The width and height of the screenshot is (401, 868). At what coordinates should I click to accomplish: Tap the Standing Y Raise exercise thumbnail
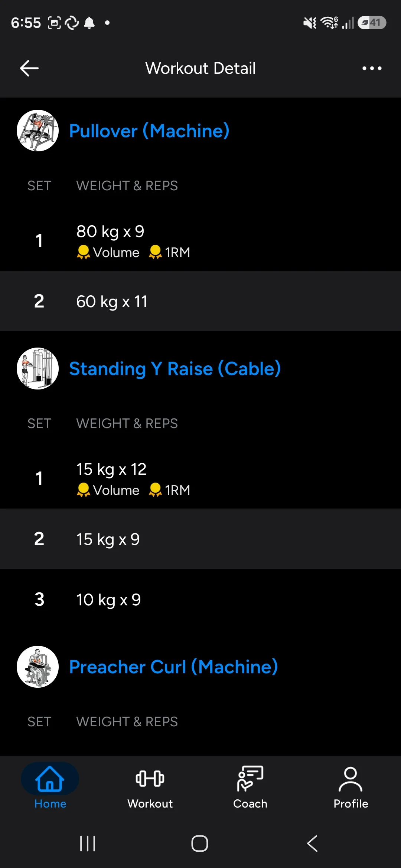point(38,368)
